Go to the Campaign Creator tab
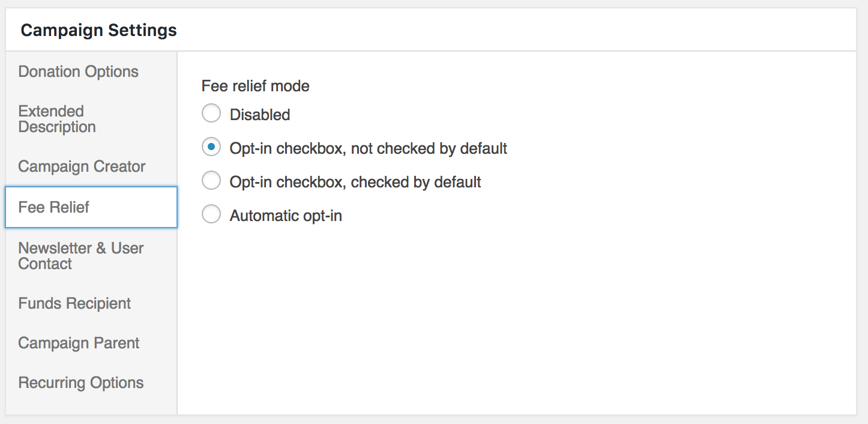Image resolution: width=868 pixels, height=424 pixels. [82, 166]
